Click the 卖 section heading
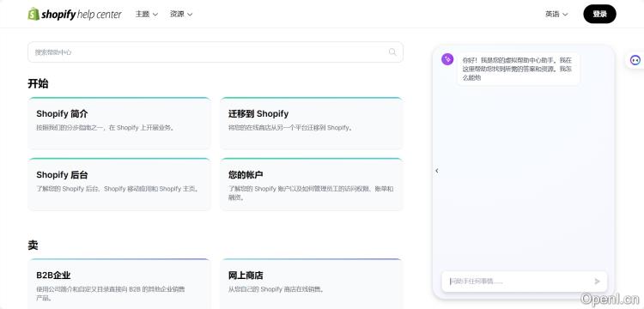The width and height of the screenshot is (644, 309). pyautogui.click(x=33, y=245)
